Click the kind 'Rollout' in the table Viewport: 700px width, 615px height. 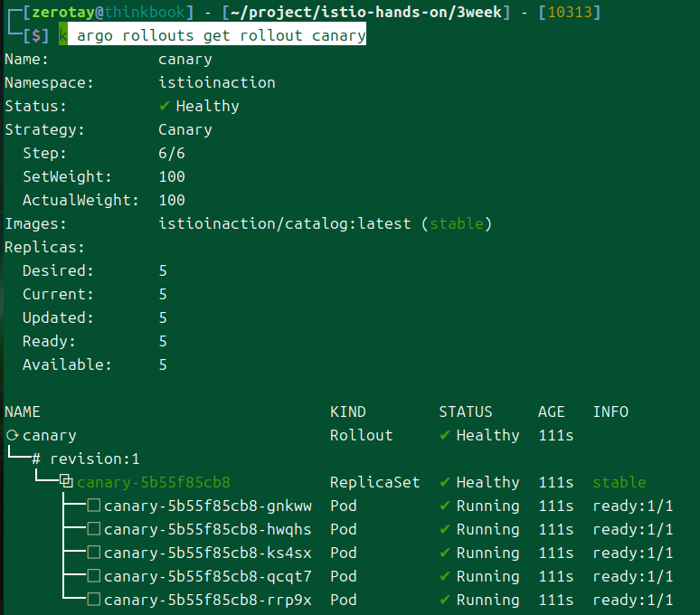(361, 435)
